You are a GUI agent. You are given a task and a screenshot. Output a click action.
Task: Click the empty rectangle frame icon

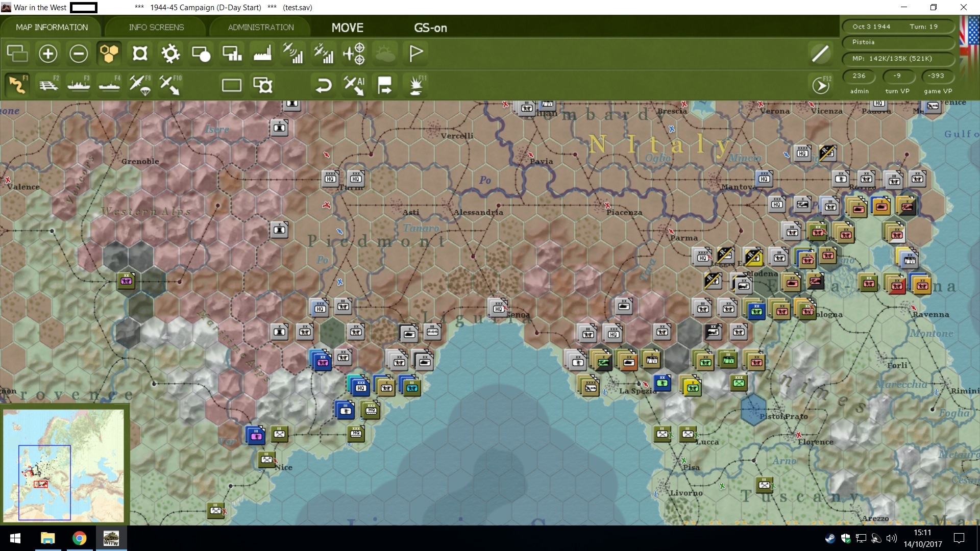coord(232,85)
